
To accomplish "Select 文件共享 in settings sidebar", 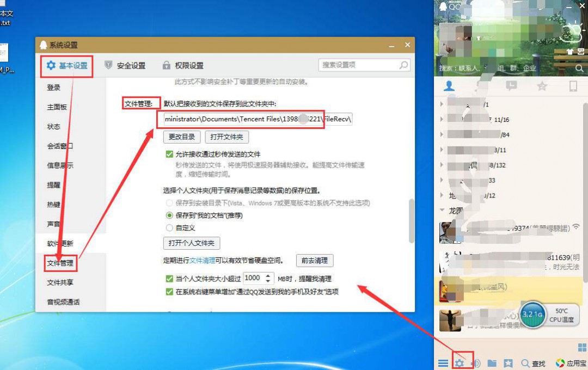I will (60, 282).
